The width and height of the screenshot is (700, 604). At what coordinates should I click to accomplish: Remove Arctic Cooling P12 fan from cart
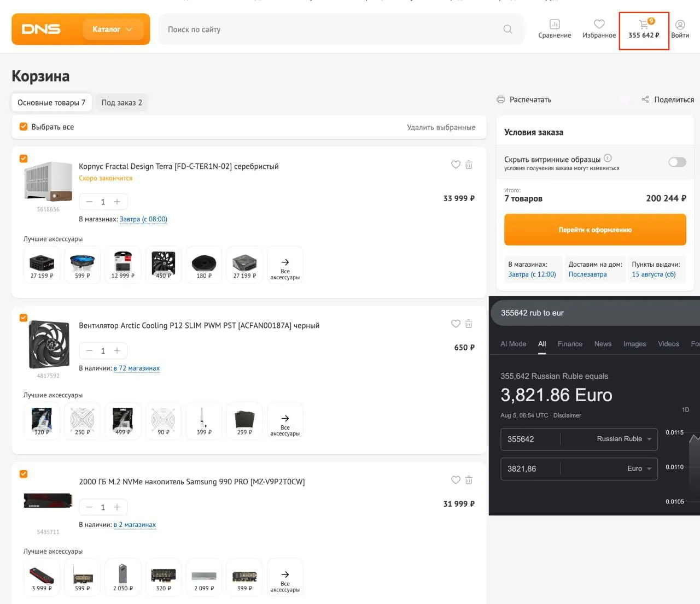(469, 324)
